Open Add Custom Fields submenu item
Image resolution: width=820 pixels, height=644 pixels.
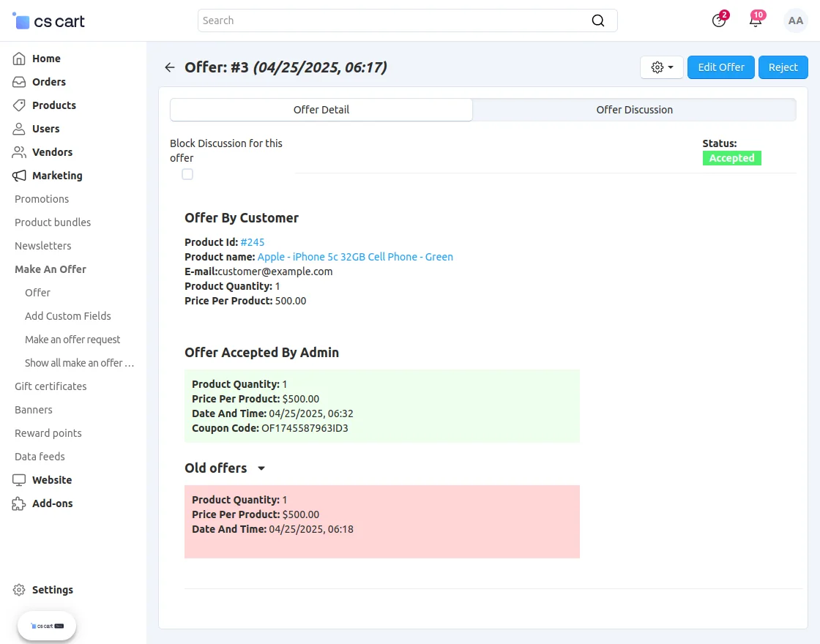68,316
